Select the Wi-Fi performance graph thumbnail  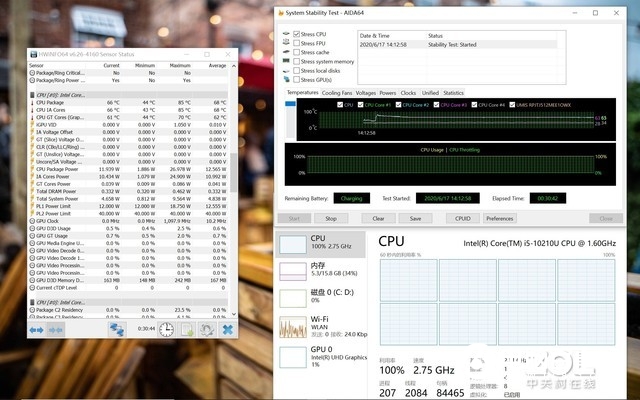[293, 327]
